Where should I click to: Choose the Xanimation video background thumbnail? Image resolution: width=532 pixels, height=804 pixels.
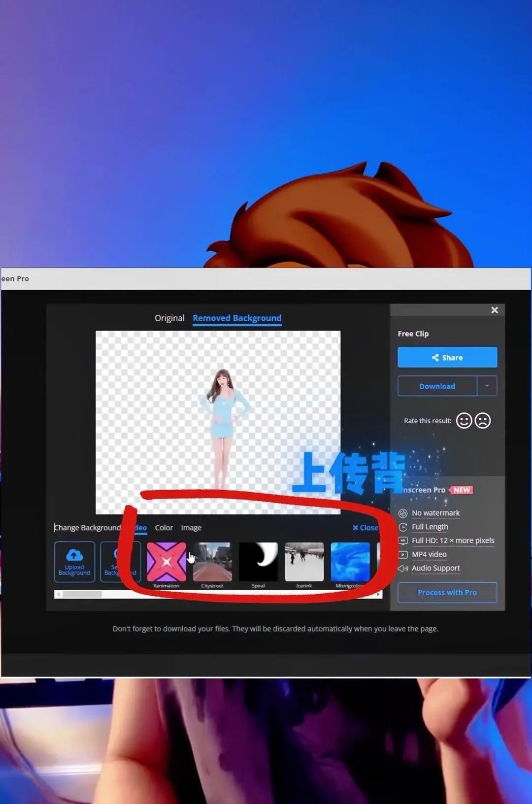tap(166, 562)
